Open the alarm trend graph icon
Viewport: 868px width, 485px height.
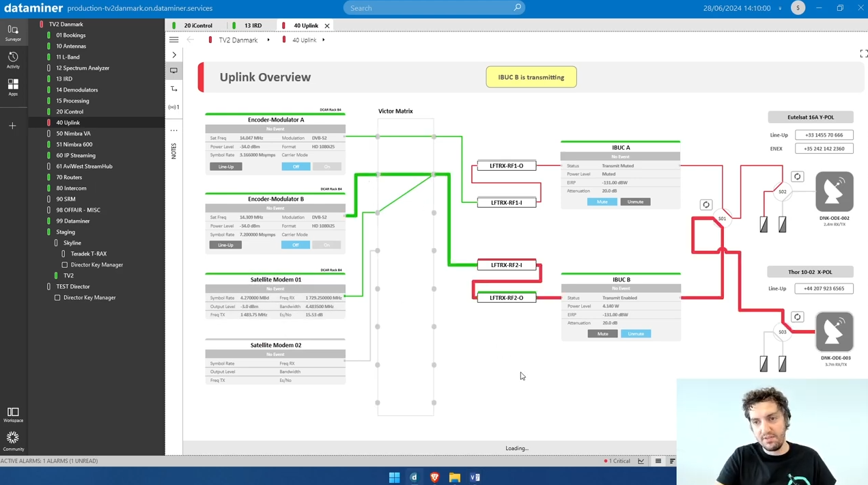[x=641, y=461]
